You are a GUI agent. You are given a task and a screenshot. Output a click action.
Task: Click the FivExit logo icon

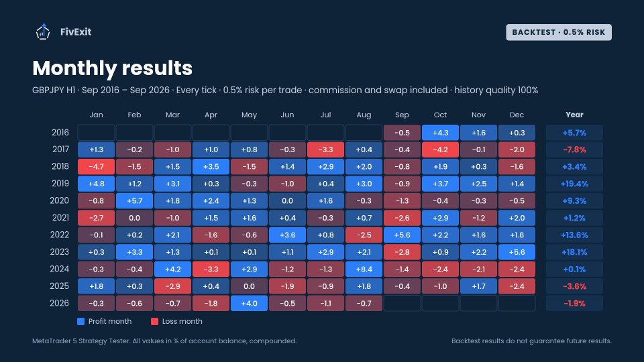tap(43, 32)
